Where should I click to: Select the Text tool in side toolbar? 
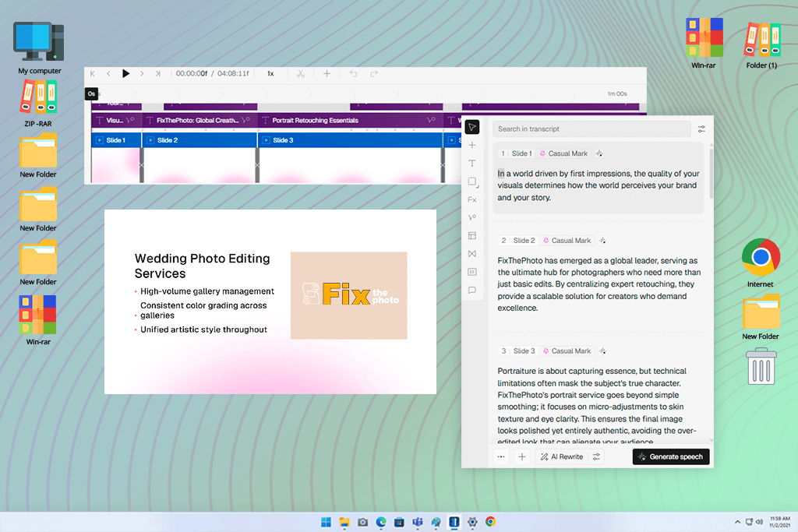click(x=472, y=164)
